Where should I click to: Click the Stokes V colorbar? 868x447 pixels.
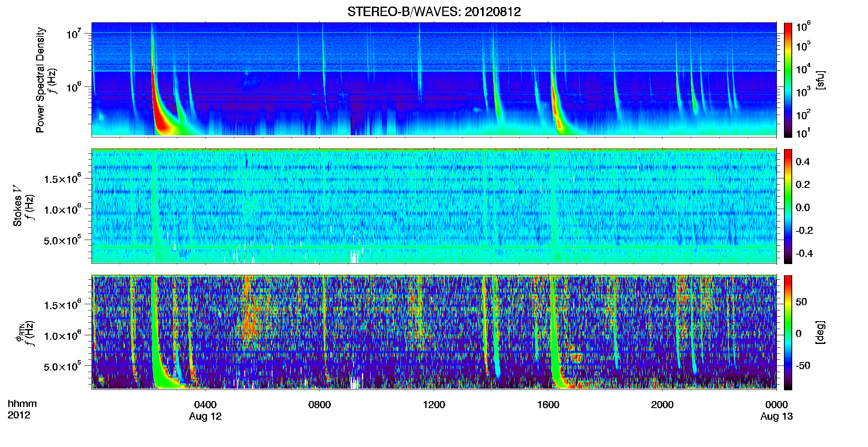click(788, 206)
